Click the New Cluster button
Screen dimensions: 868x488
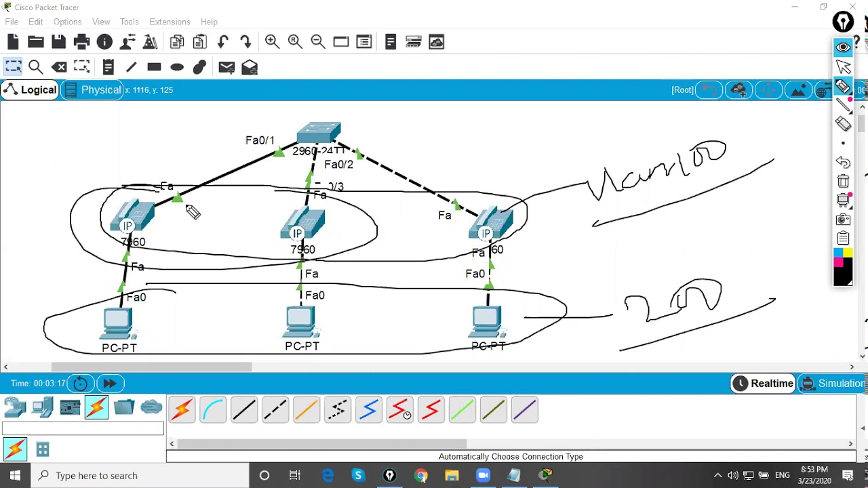[x=738, y=90]
